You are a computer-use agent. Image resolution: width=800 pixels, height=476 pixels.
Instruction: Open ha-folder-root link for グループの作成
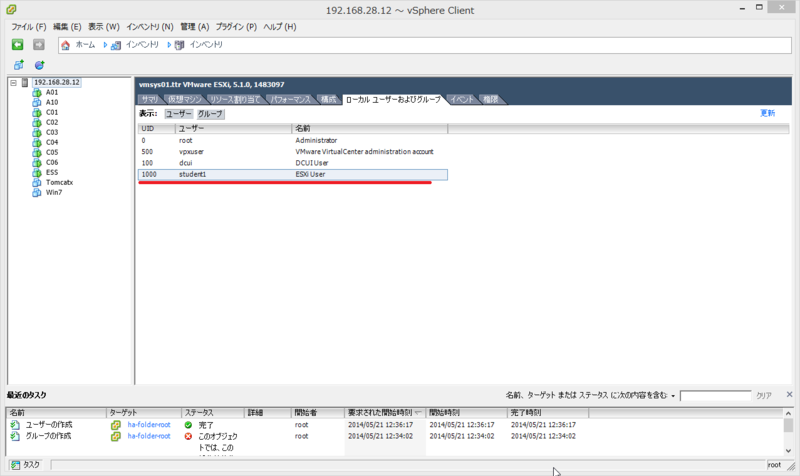(149, 436)
